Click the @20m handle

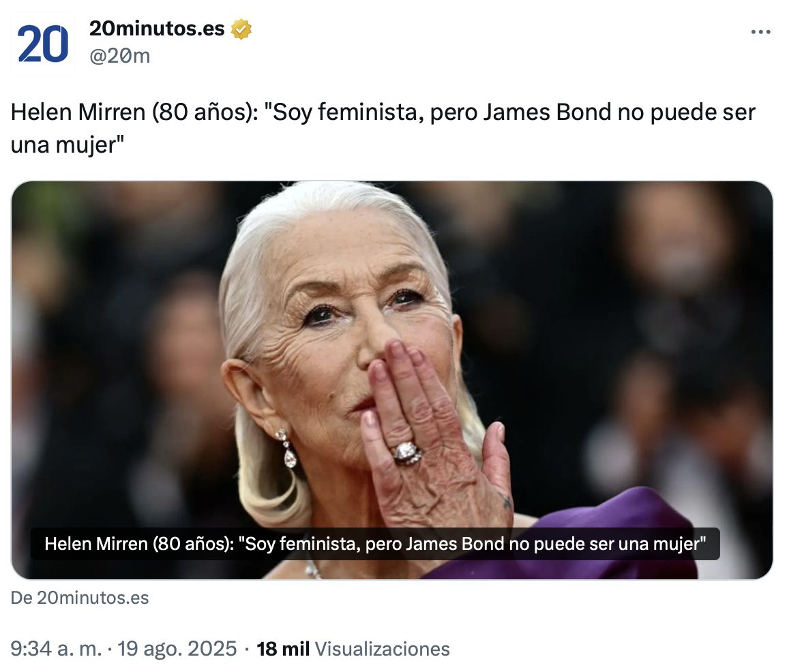pos(120,56)
